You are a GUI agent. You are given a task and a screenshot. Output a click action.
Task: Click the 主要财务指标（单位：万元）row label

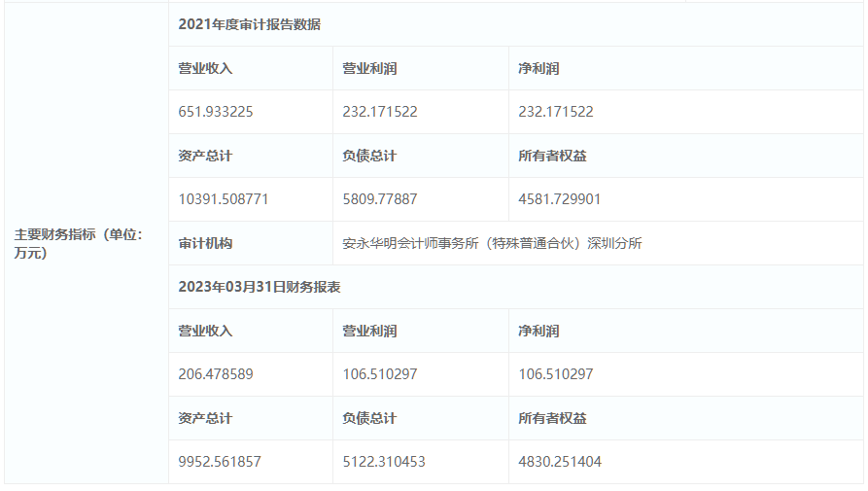click(78, 243)
